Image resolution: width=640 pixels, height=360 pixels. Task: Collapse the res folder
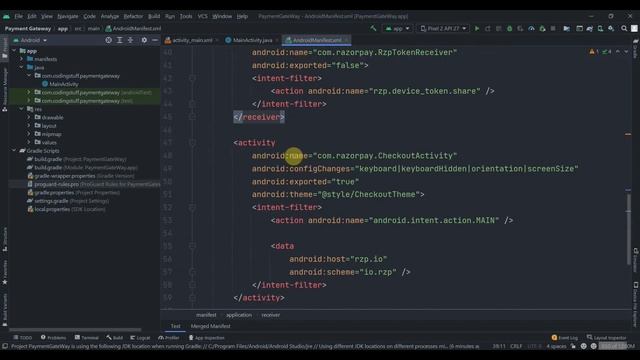click(x=22, y=109)
